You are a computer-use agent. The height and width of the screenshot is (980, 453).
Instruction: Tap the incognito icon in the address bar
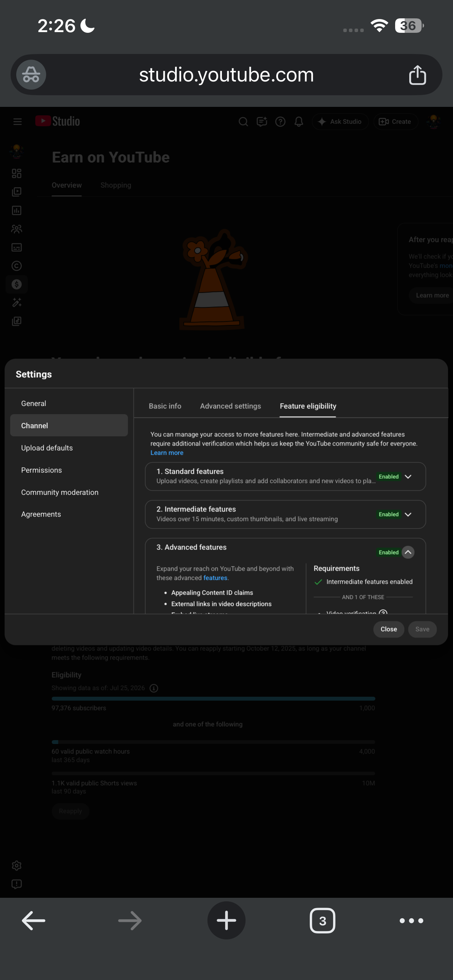(x=31, y=74)
